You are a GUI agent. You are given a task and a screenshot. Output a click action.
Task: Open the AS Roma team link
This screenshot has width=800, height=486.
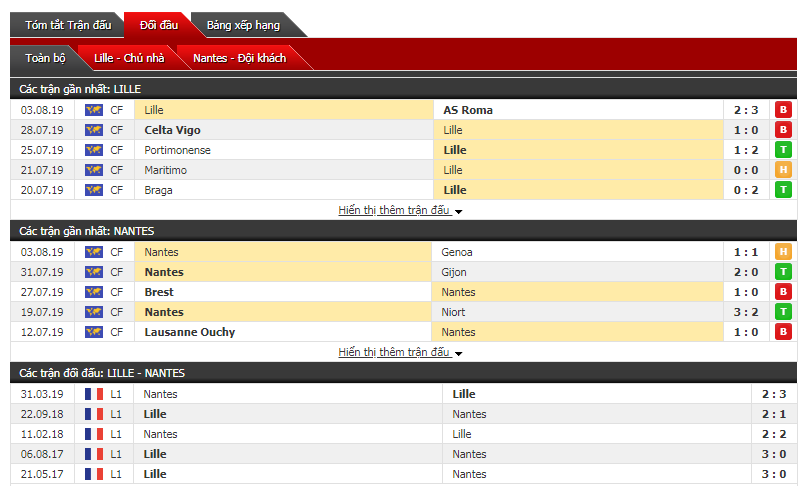[x=468, y=110]
